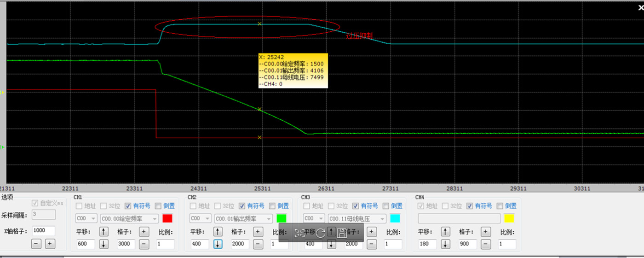Click CH2 shift up arrow button
The image size is (644, 258).
(x=218, y=232)
